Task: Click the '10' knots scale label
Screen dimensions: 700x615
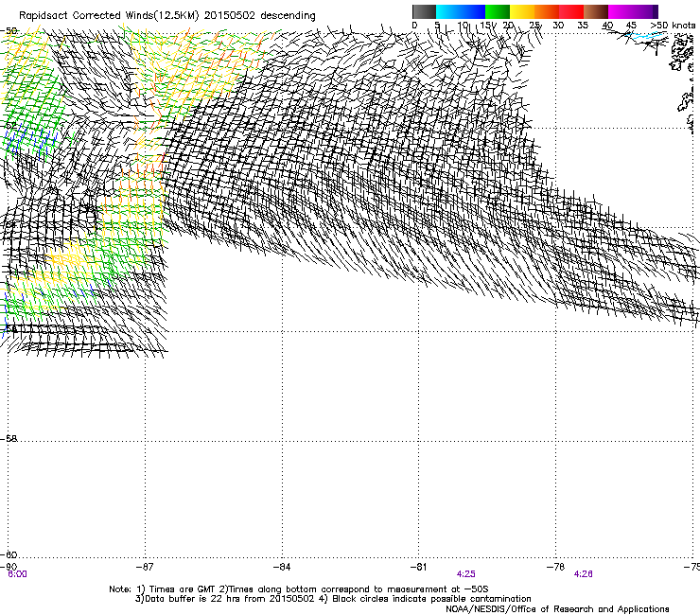Action: pos(463,26)
